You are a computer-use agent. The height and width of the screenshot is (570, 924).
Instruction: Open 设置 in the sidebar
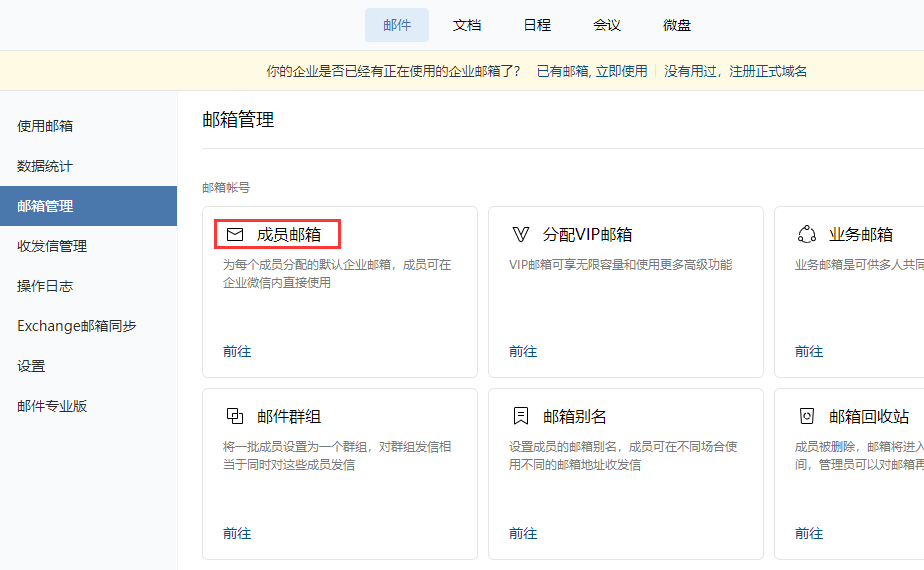[31, 366]
